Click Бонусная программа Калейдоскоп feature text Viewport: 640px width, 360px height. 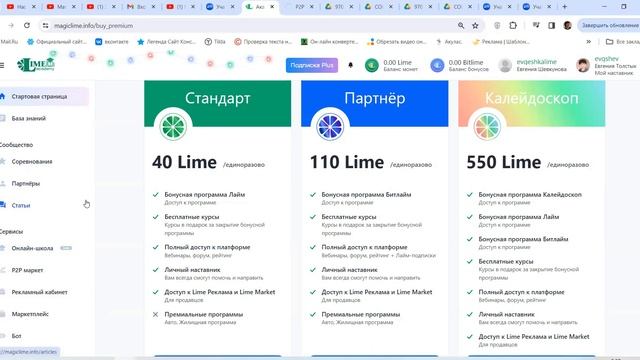(x=530, y=195)
